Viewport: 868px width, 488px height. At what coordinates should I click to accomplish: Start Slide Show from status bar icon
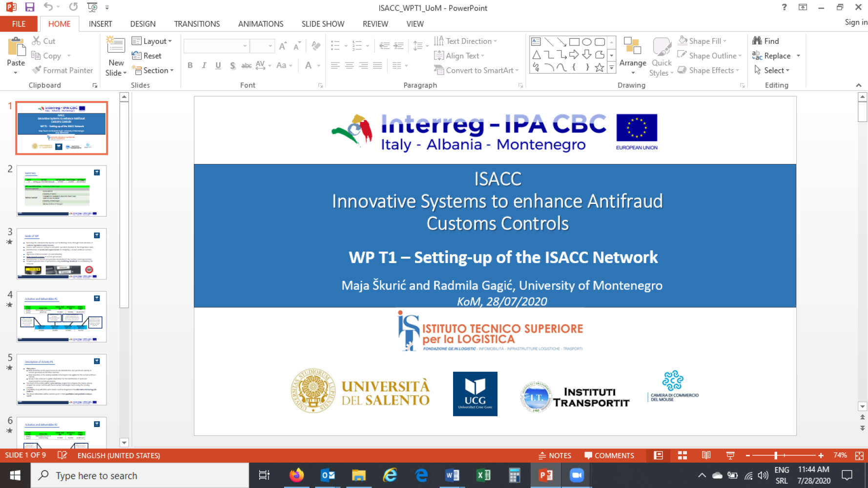point(730,455)
